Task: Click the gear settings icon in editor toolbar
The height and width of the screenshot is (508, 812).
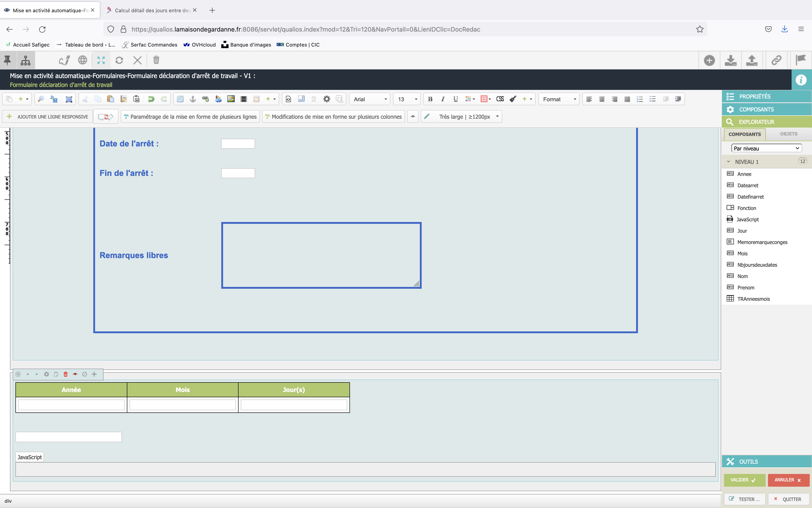Action: coord(327,99)
